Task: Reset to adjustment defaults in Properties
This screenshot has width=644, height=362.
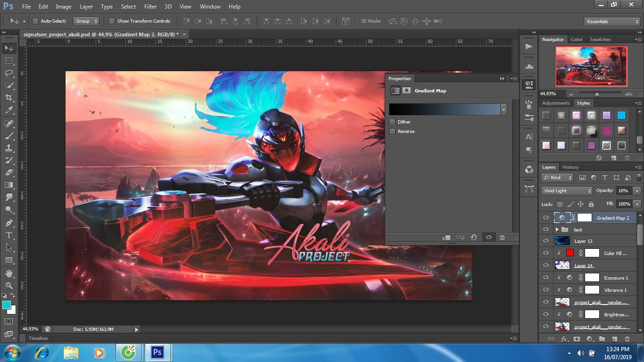Action: click(474, 238)
